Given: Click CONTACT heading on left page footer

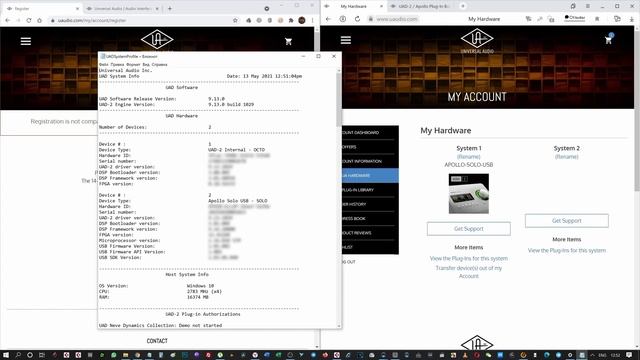Looking at the screenshot, I should pos(157,341).
